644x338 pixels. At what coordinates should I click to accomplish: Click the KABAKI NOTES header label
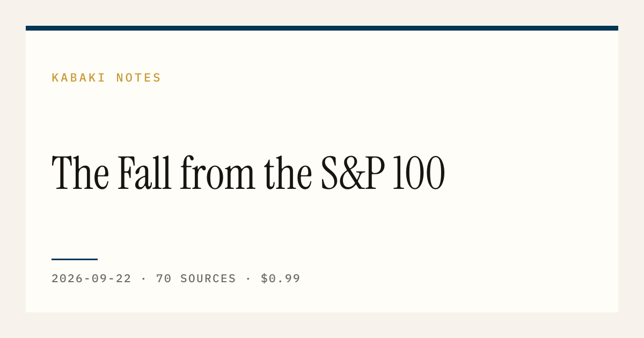click(106, 78)
